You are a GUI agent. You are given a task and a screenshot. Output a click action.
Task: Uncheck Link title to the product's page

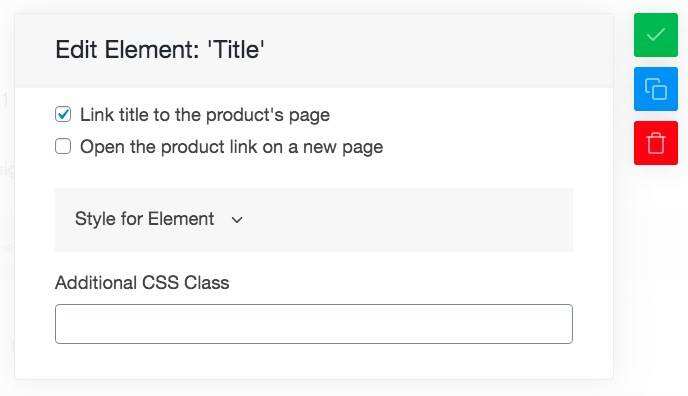[x=63, y=114]
